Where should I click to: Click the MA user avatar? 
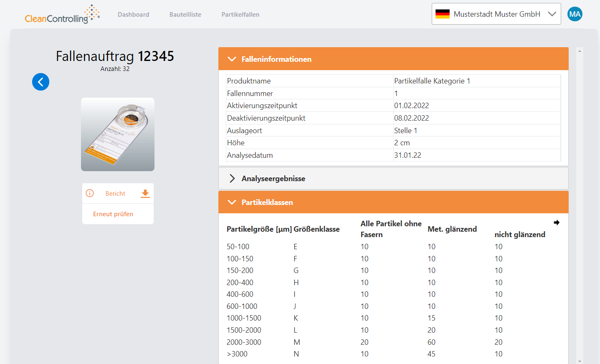pos(575,14)
